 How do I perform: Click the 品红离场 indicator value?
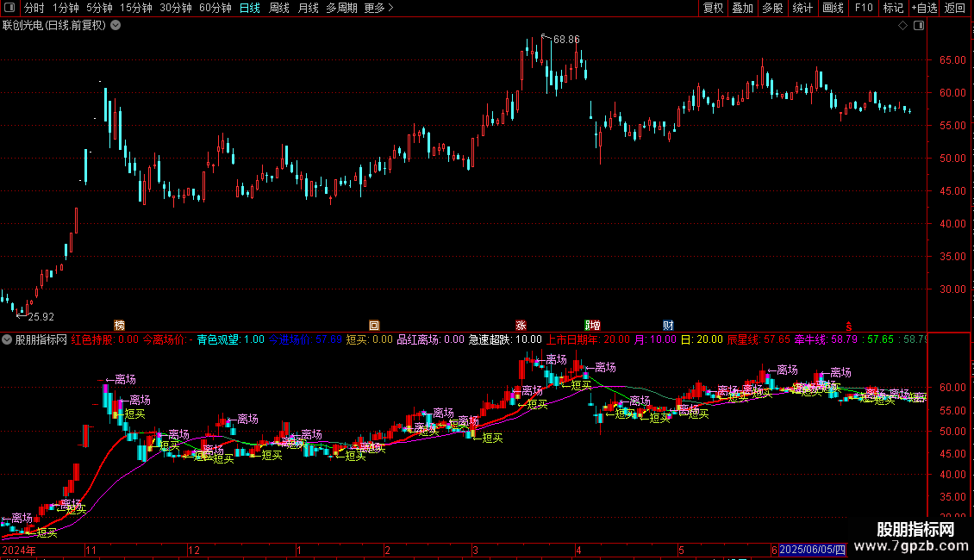coord(430,339)
